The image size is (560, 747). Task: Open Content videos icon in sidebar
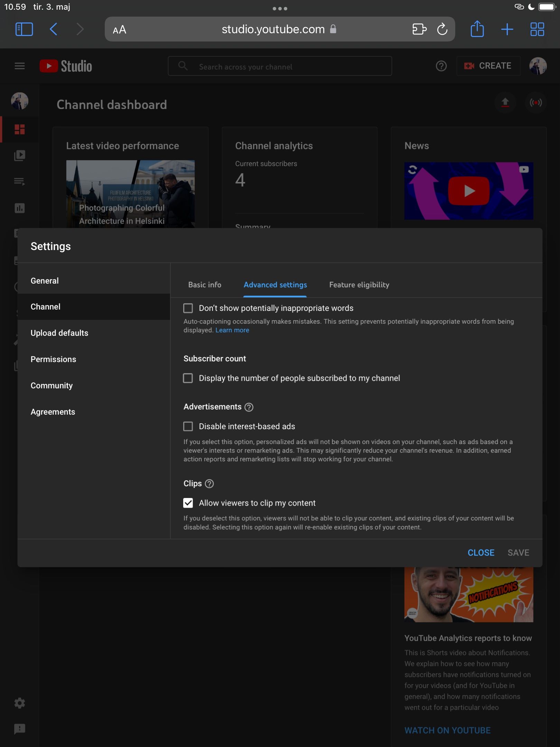[20, 156]
